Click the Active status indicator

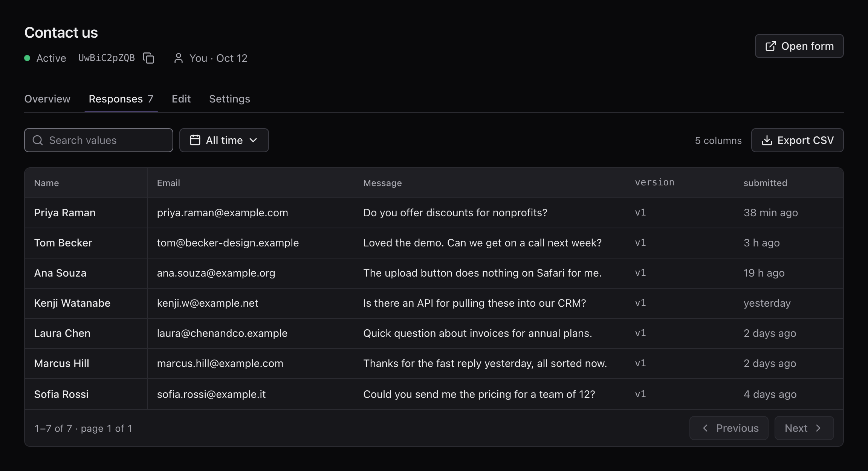click(x=45, y=58)
